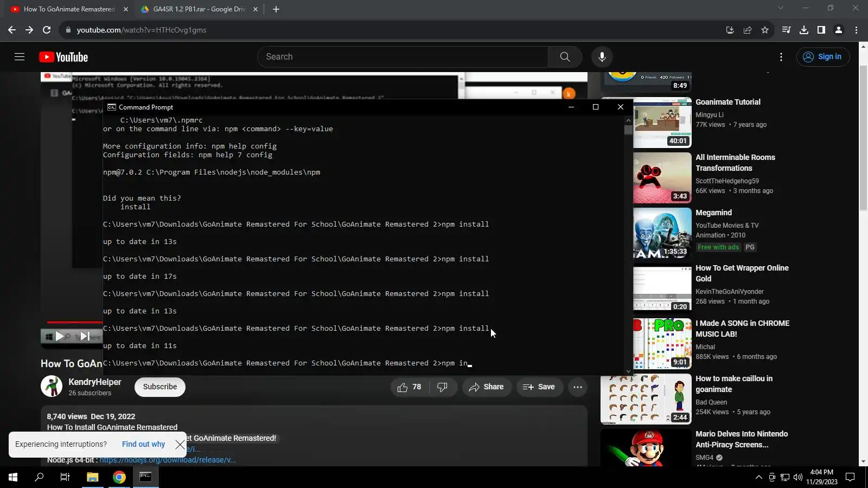
Task: Open the YouTube guide hamburger menu
Action: click(x=20, y=57)
